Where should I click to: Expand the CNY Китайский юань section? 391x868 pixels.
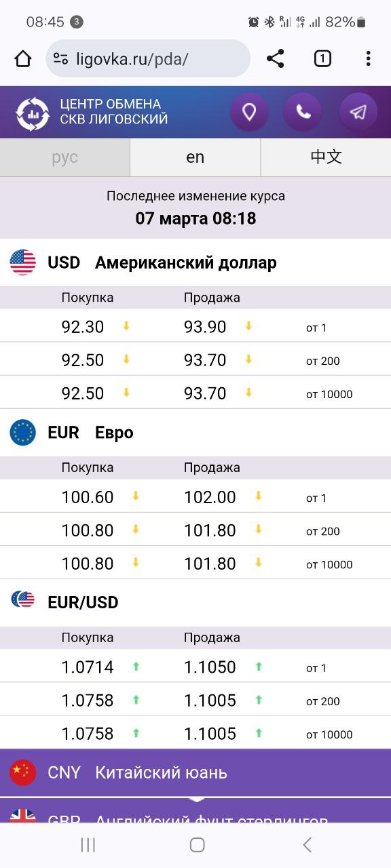pyautogui.click(x=195, y=772)
